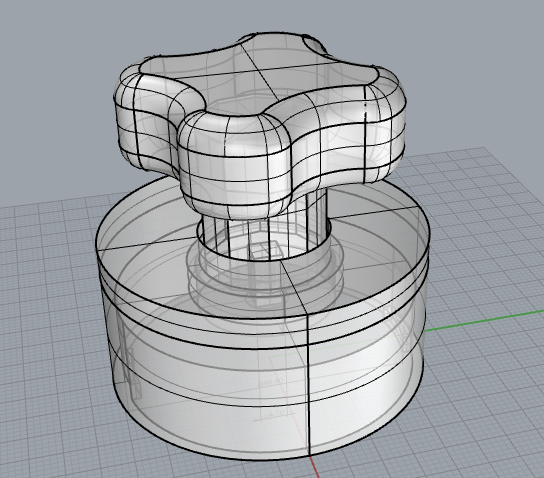
Task: Click the green Y-axis line on grid
Action: click(x=484, y=320)
